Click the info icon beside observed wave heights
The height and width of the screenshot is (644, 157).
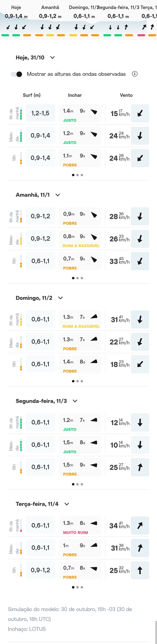135,74
